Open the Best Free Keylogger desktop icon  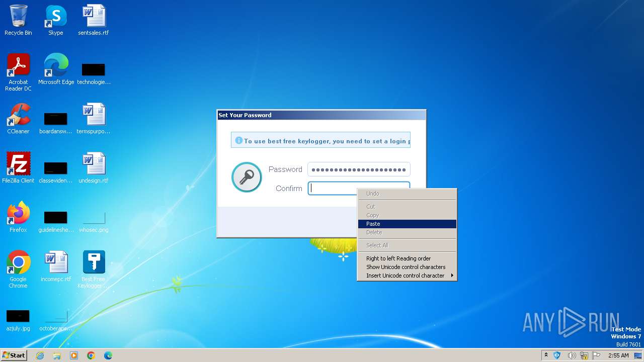pyautogui.click(x=94, y=269)
